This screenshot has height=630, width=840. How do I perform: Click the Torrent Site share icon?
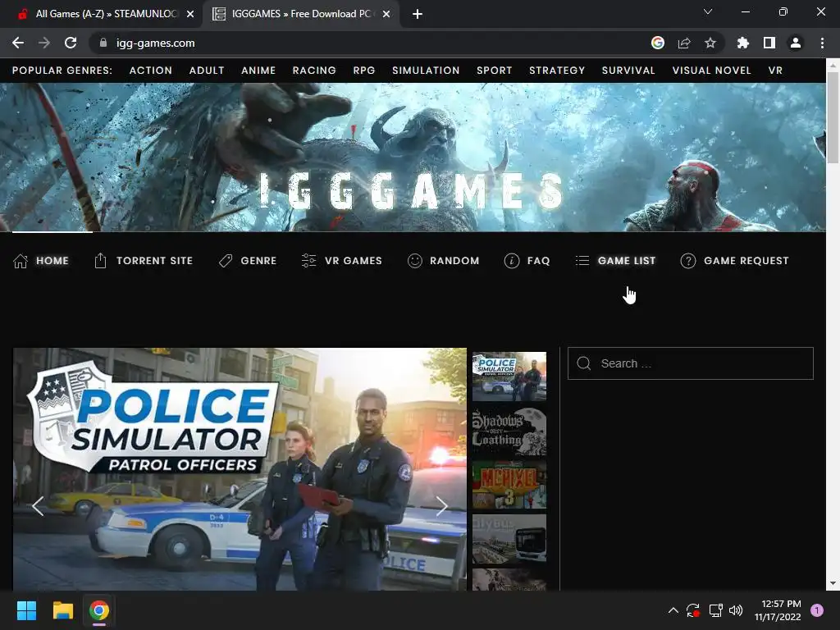(100, 260)
